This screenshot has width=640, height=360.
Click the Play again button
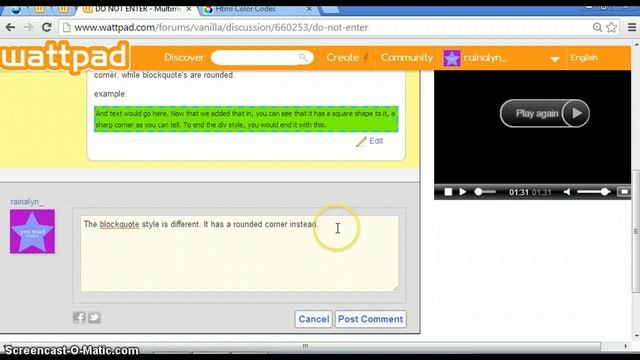pyautogui.click(x=545, y=113)
